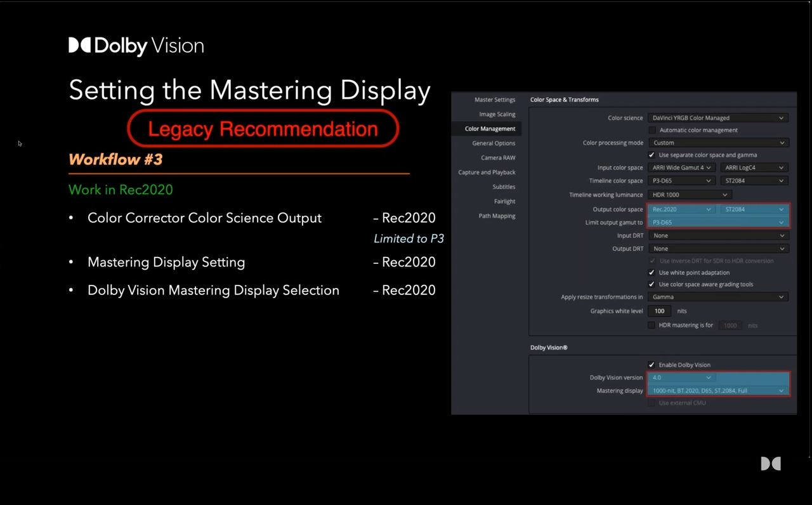Image resolution: width=812 pixels, height=505 pixels.
Task: Toggle Use external CMU checkbox
Action: (x=652, y=403)
